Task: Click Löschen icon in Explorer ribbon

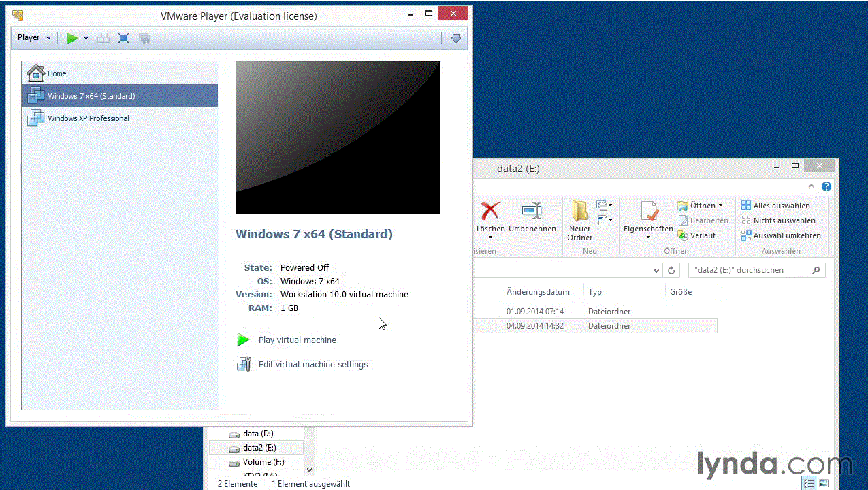Action: [490, 211]
